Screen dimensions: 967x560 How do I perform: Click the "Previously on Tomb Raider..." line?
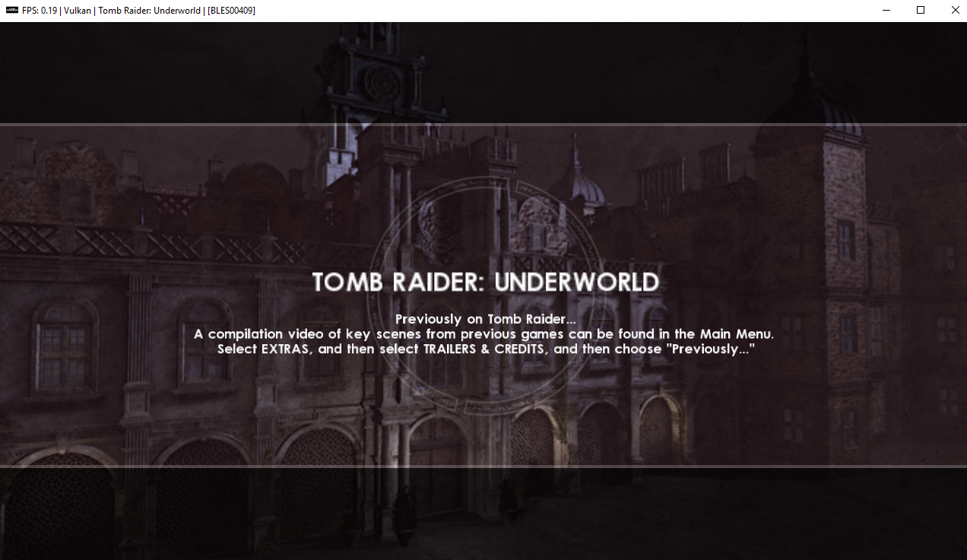485,318
